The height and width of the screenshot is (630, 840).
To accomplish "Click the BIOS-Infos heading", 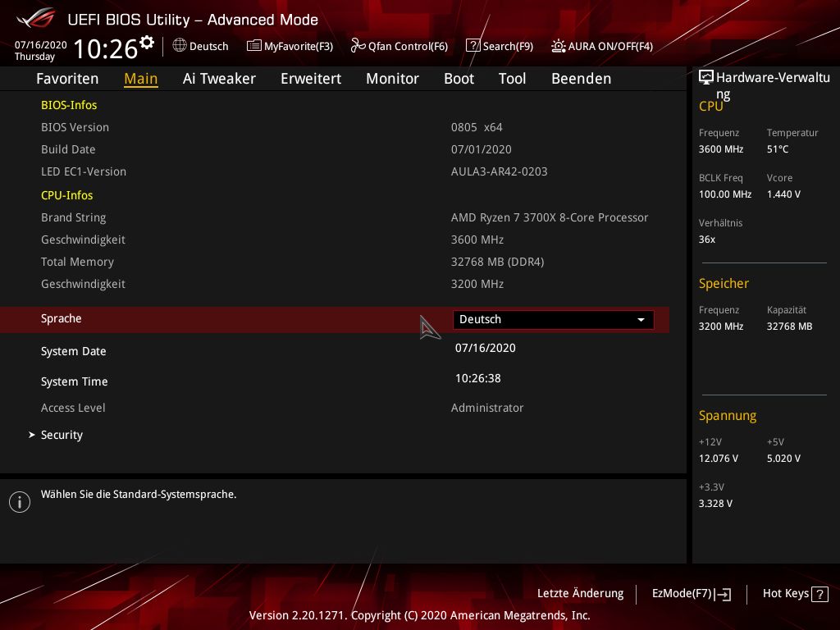I will (69, 105).
